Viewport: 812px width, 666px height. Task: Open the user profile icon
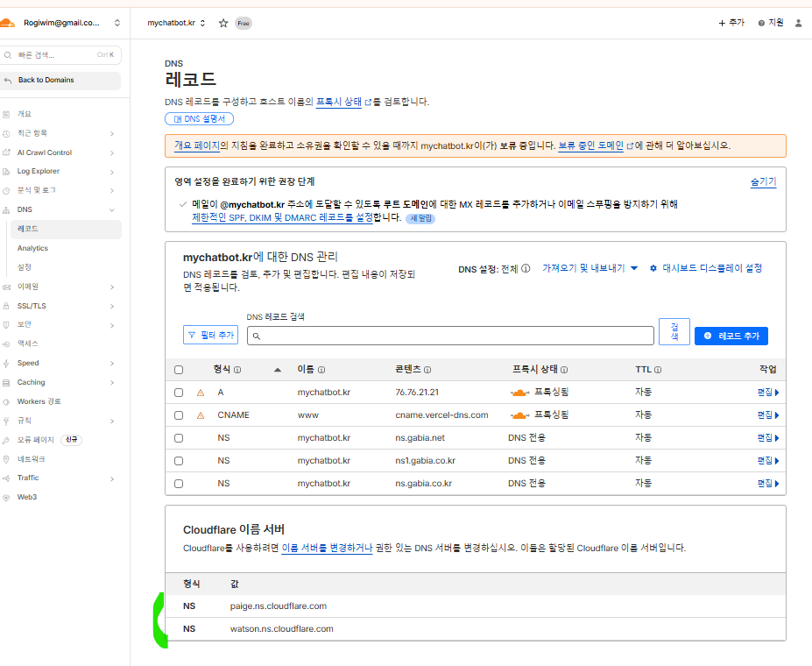[799, 24]
